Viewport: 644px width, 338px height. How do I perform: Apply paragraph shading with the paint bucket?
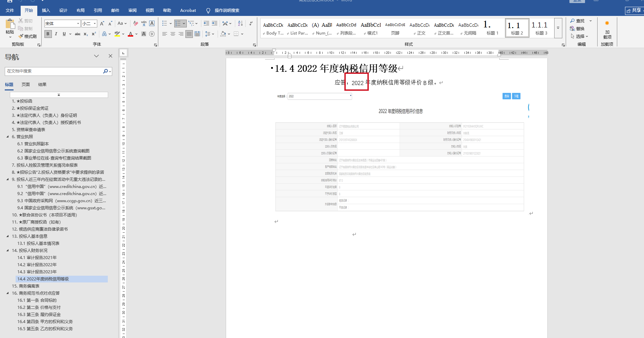223,34
